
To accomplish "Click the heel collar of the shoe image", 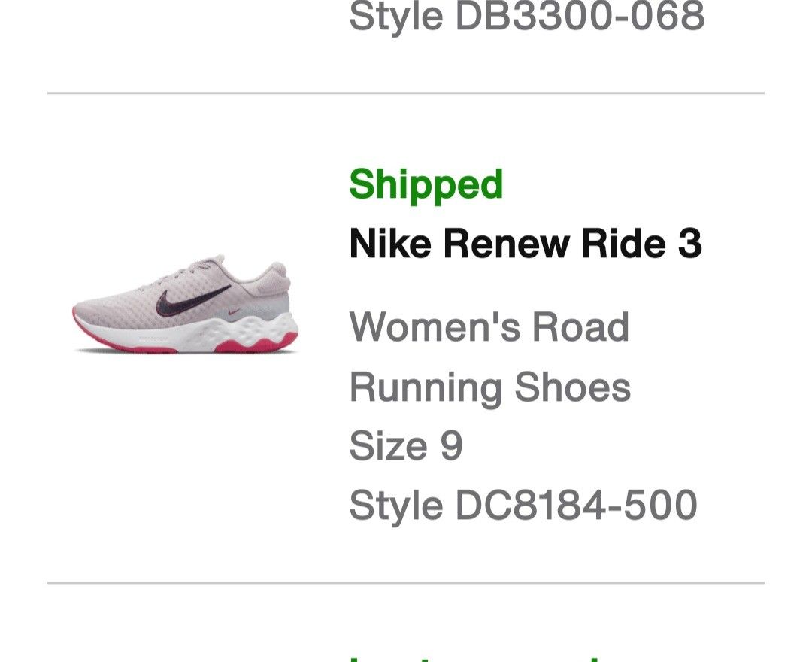I will click(x=276, y=272).
